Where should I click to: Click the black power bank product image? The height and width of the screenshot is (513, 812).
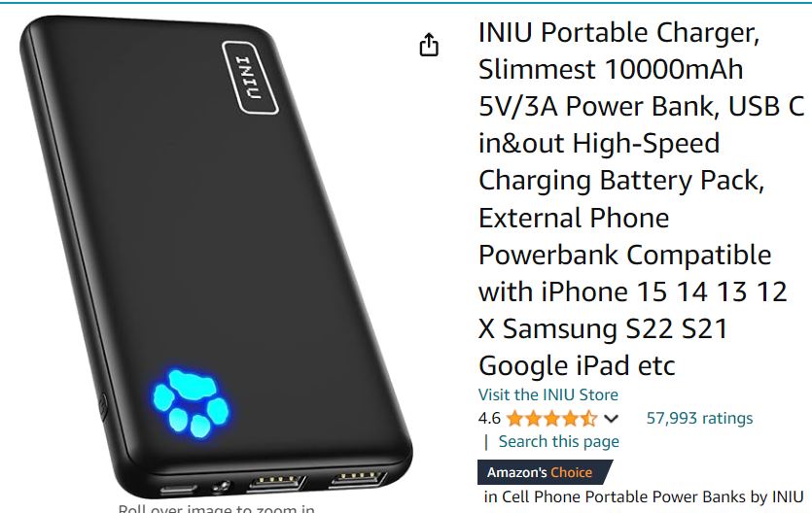[215, 256]
